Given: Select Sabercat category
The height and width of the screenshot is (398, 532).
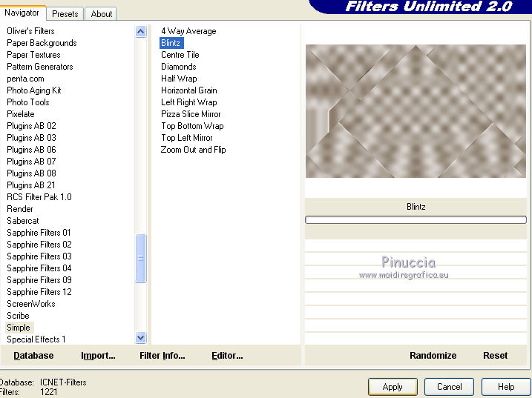Looking at the screenshot, I should click(x=23, y=221).
